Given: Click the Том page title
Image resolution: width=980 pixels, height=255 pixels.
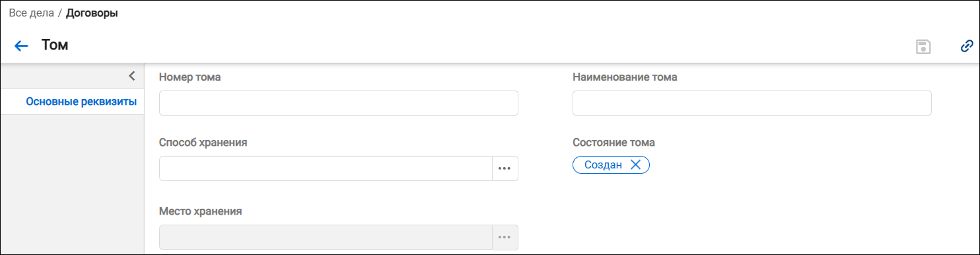Looking at the screenshot, I should 55,45.
